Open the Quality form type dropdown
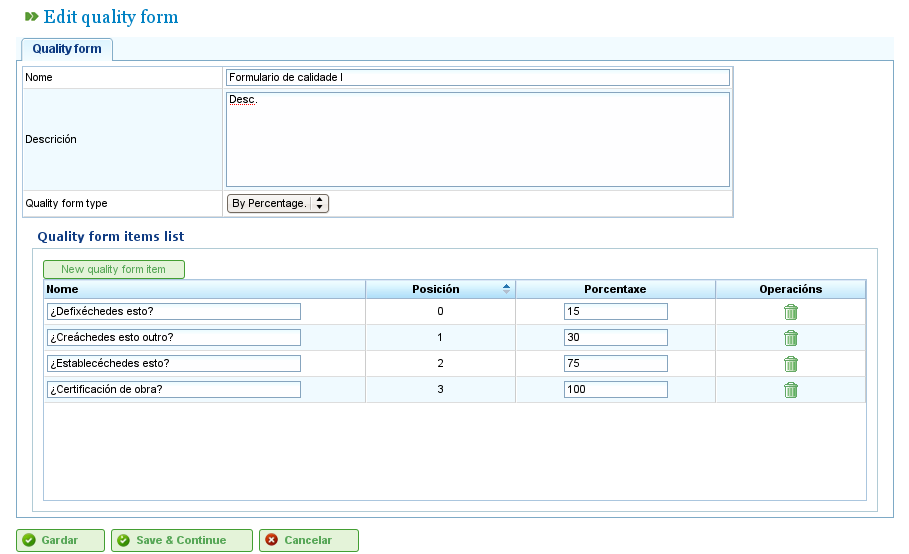Screen dimensions: 909x554 (278, 203)
